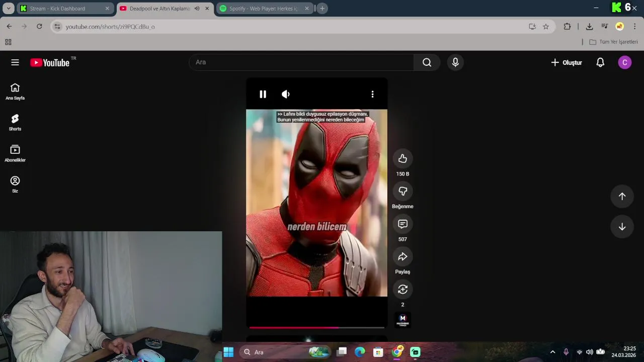Expand the tab search dropdown
The width and height of the screenshot is (644, 362).
point(9,9)
